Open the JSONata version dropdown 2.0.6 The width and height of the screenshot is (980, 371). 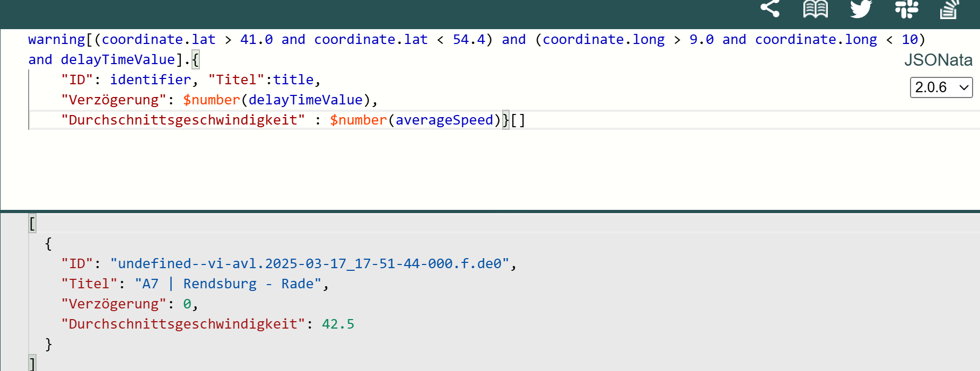[x=941, y=87]
